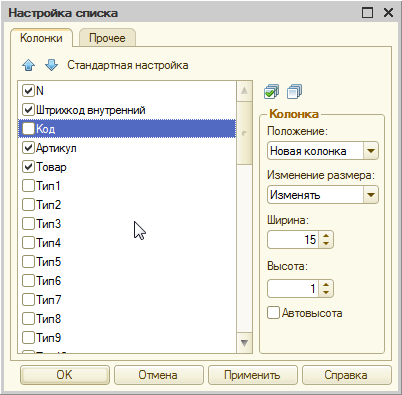This screenshot has height=395, width=402.
Task: Increase Ширина with up spinner arrow
Action: tap(326, 235)
